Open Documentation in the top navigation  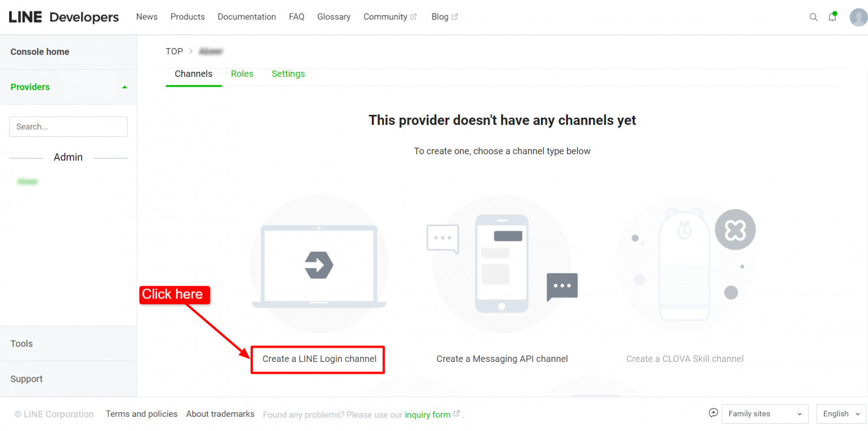point(246,16)
